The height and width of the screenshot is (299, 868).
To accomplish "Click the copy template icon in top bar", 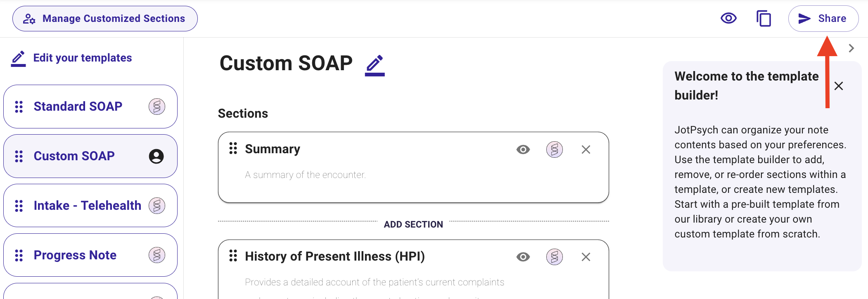I will [764, 19].
